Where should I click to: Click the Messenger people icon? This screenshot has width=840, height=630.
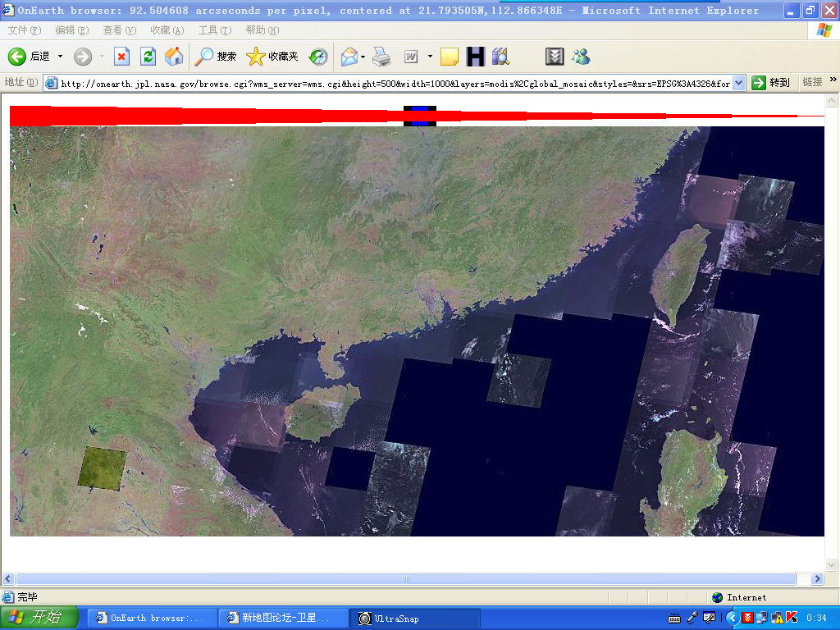pos(582,57)
